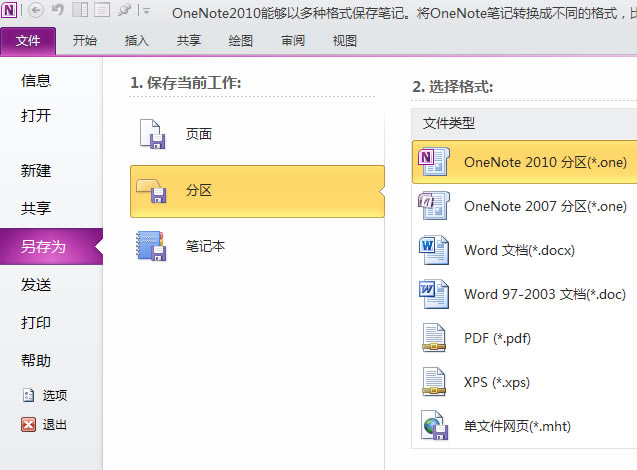Choose 分区 to save current section
The height and width of the screenshot is (470, 637).
tap(257, 191)
